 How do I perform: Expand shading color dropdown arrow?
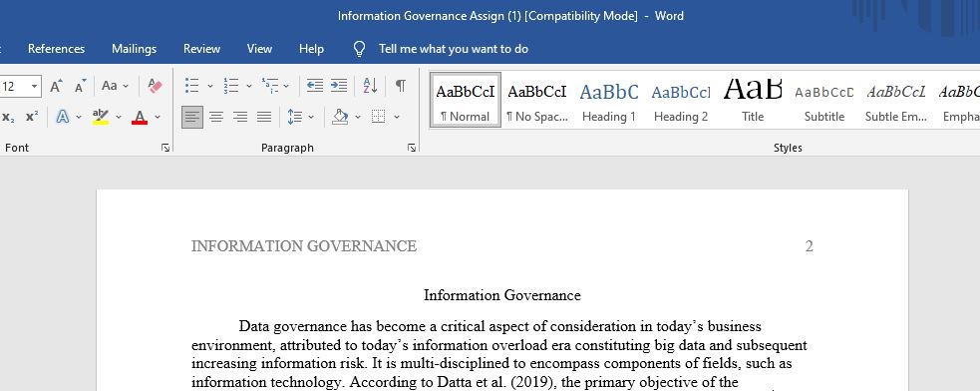coord(358,117)
